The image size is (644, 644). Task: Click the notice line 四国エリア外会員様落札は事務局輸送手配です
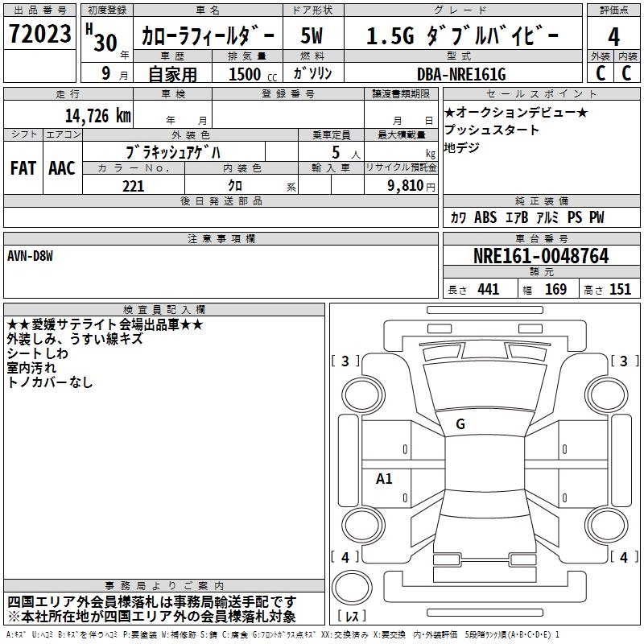pyautogui.click(x=151, y=602)
